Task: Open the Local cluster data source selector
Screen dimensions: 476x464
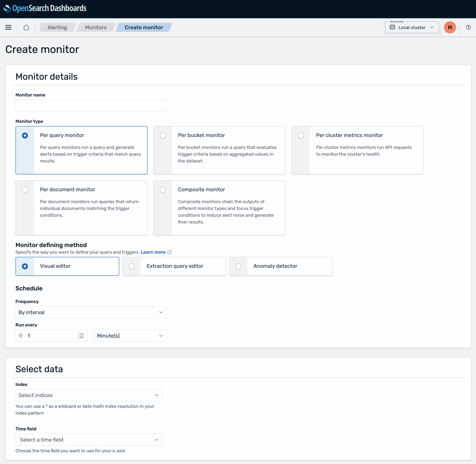Action: [x=412, y=27]
